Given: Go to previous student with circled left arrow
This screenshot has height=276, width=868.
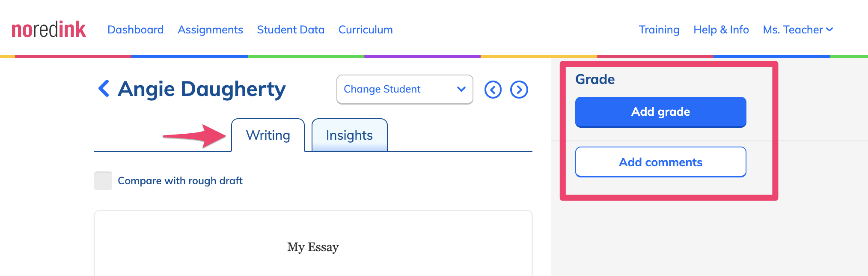Looking at the screenshot, I should point(493,90).
